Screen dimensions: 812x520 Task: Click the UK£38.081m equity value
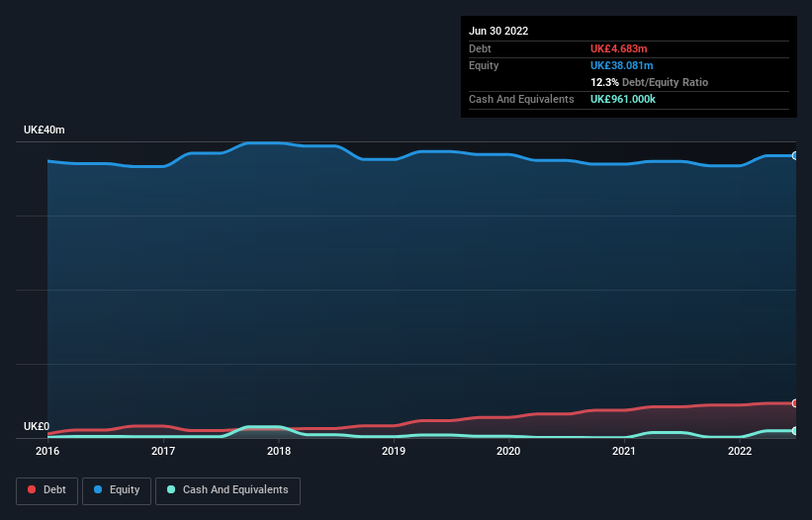tap(622, 65)
